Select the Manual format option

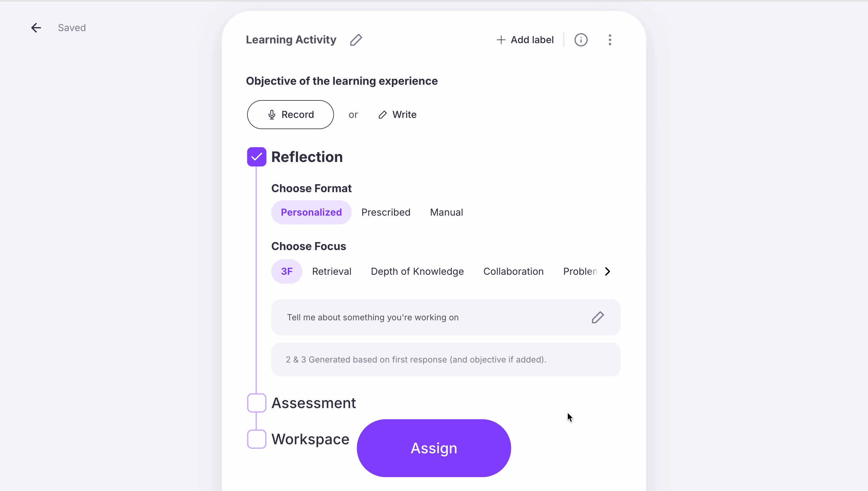(x=447, y=212)
